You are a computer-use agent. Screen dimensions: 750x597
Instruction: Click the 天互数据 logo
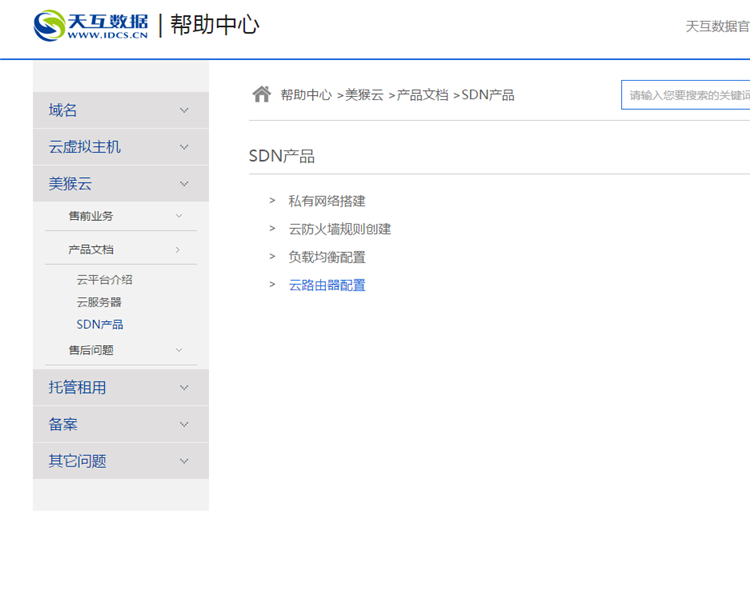pyautogui.click(x=91, y=25)
